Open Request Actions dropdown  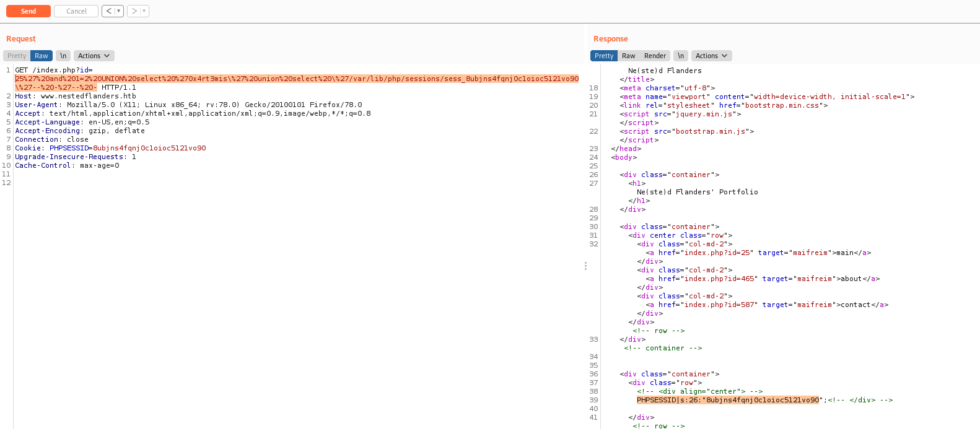click(x=94, y=56)
